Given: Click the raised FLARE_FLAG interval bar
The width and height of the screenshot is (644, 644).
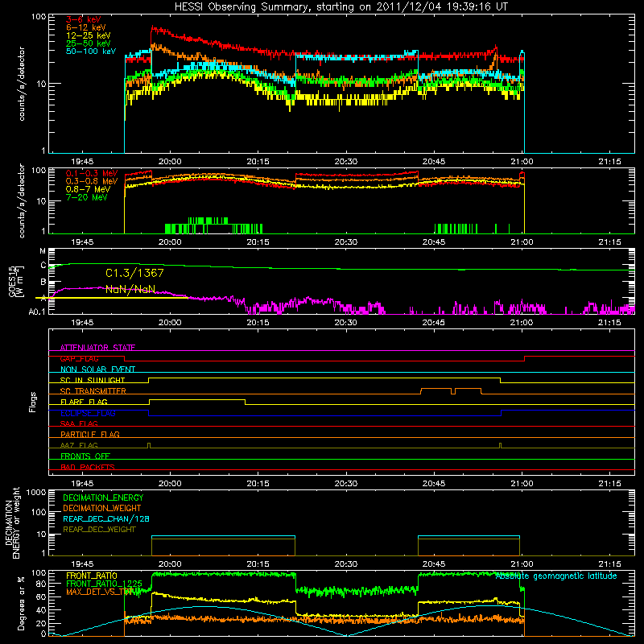Looking at the screenshot, I should click(197, 400).
